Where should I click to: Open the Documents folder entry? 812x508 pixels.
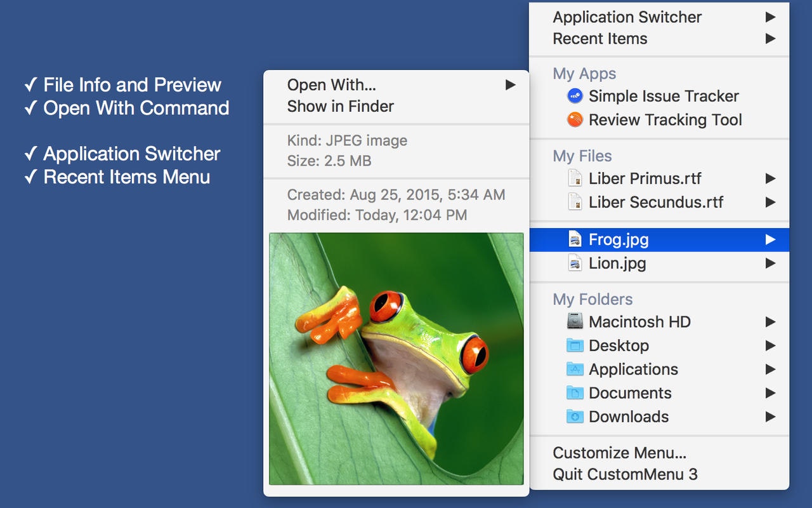click(x=659, y=393)
